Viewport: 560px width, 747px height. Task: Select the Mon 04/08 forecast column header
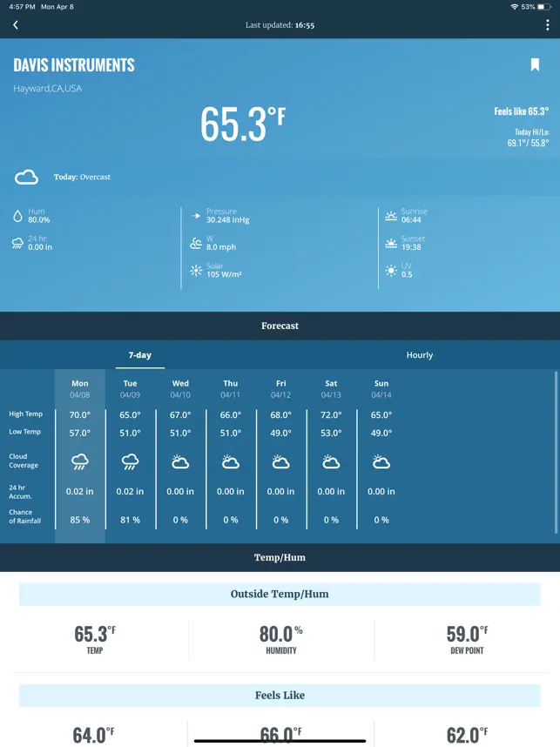click(x=79, y=389)
